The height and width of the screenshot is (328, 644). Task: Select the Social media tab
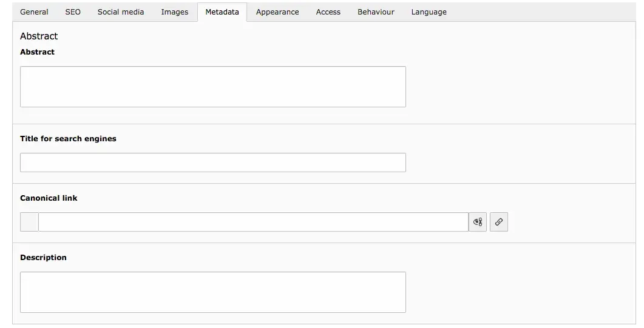121,12
